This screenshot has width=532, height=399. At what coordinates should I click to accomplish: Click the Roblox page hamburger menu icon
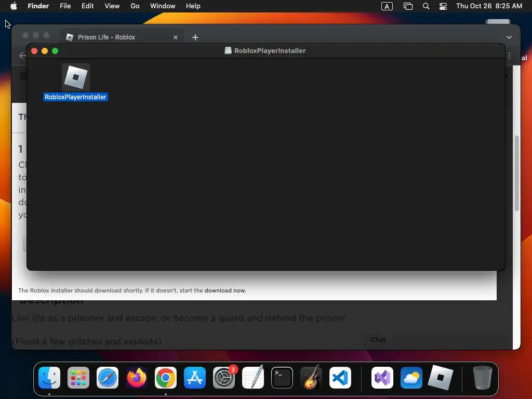coord(23,76)
